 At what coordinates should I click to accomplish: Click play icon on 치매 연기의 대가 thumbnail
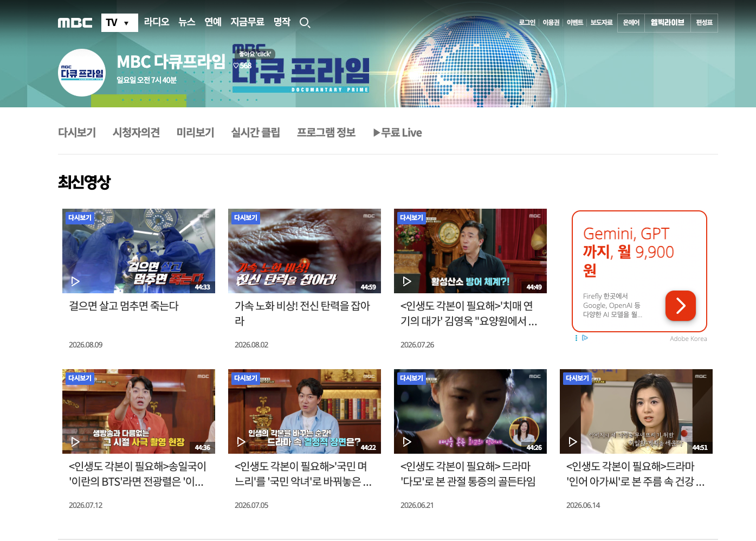click(x=407, y=281)
